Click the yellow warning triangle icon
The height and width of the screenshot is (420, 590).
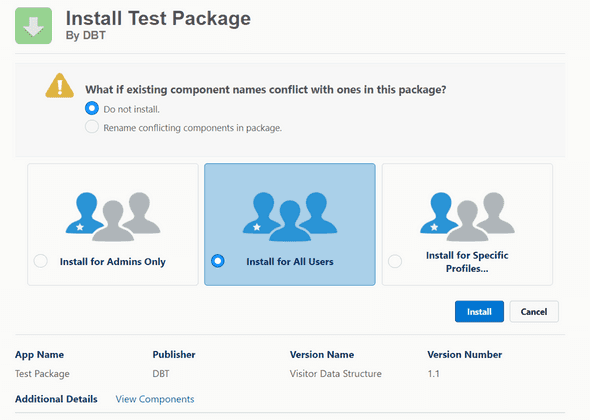(59, 85)
